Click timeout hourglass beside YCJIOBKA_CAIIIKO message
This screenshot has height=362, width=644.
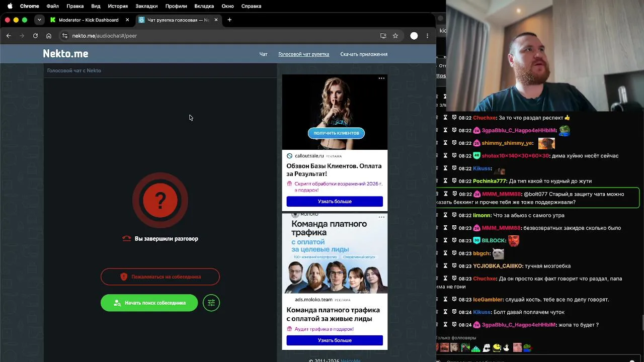445,266
